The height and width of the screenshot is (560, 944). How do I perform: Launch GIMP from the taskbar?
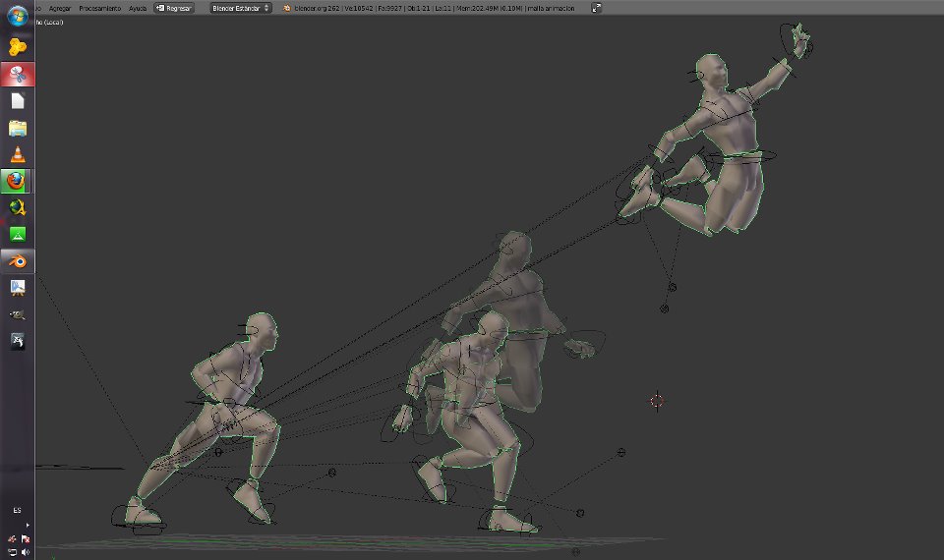18,314
